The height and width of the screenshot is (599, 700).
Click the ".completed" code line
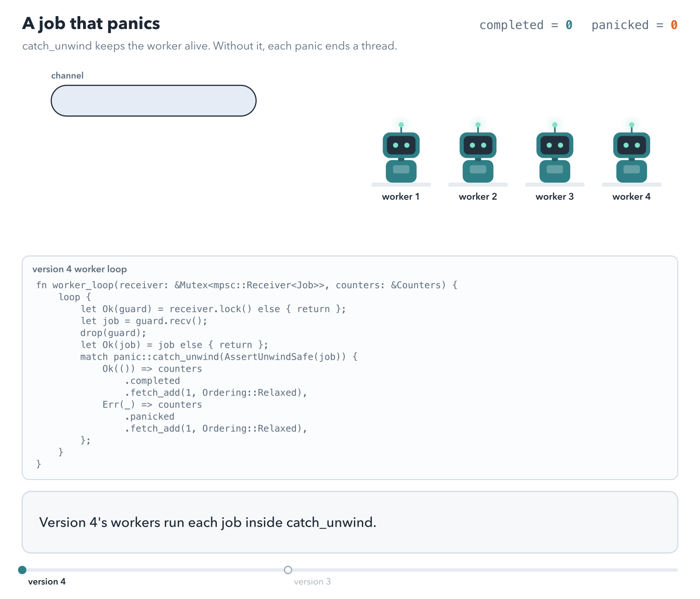tap(152, 381)
